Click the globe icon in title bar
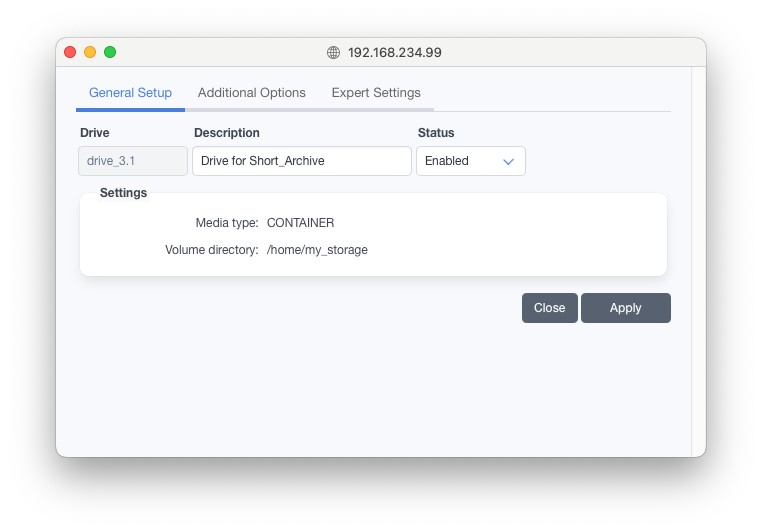The width and height of the screenshot is (762, 531). tap(334, 53)
